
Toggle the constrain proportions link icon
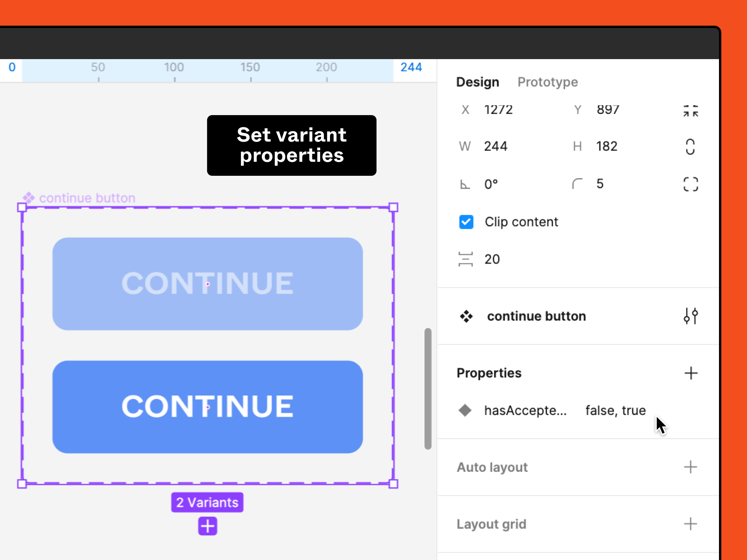coord(690,147)
